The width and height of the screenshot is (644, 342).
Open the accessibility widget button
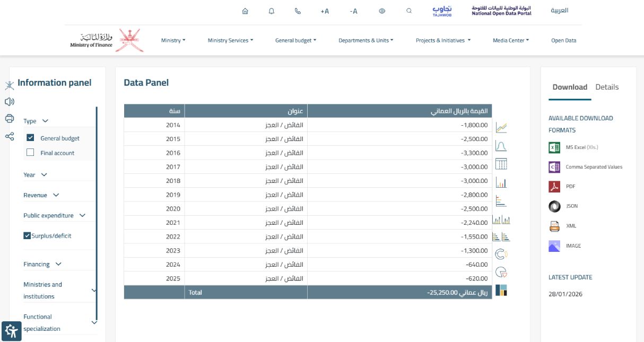click(x=12, y=331)
